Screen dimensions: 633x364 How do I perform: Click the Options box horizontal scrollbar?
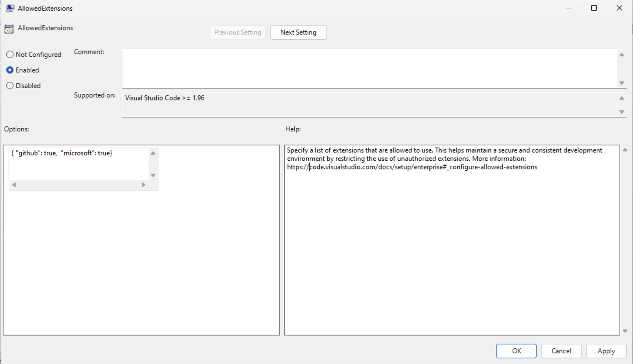[x=79, y=184]
